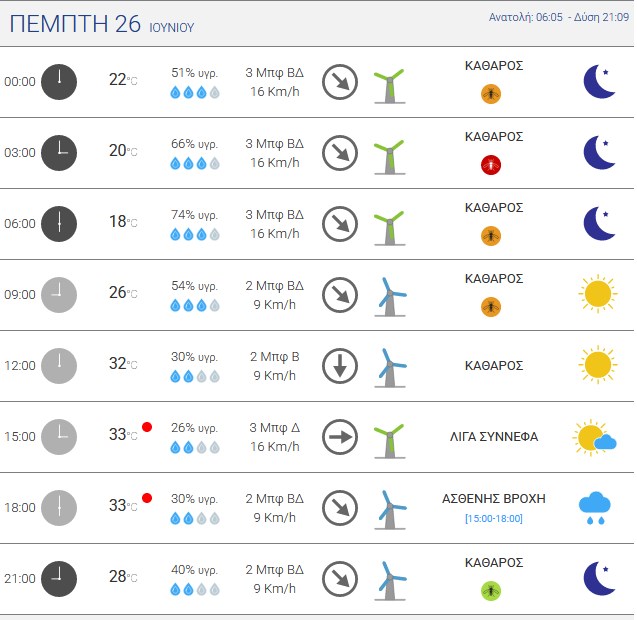Click the grey clock icon for 15:00
Viewport: 637px width, 620px height.
[59, 437]
